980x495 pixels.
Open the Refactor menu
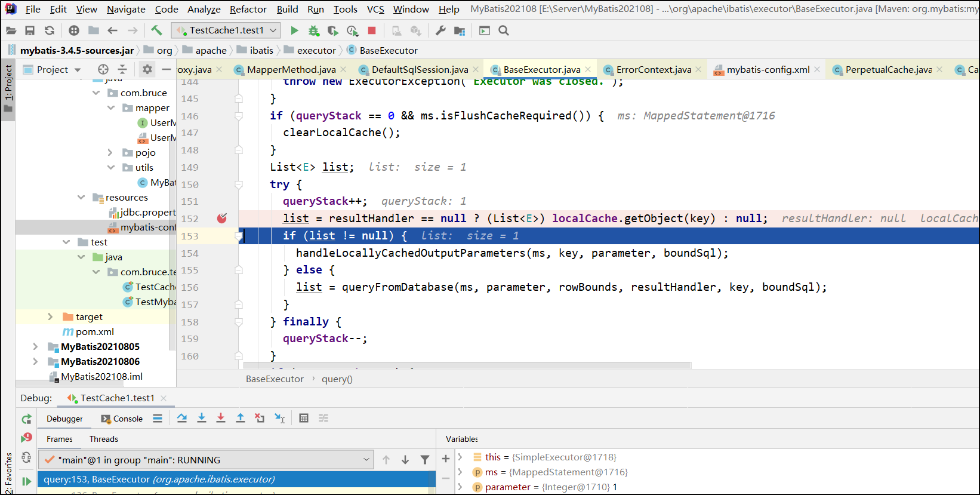[x=248, y=9]
